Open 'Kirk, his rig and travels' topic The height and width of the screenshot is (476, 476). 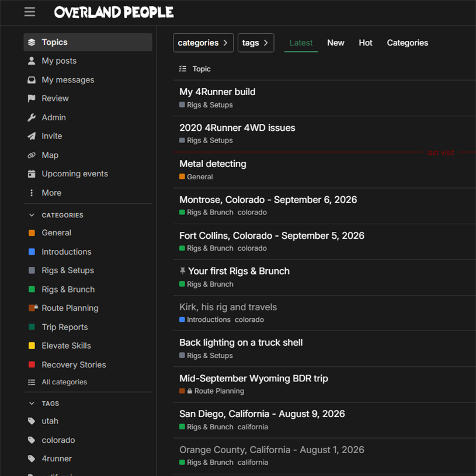coord(228,307)
